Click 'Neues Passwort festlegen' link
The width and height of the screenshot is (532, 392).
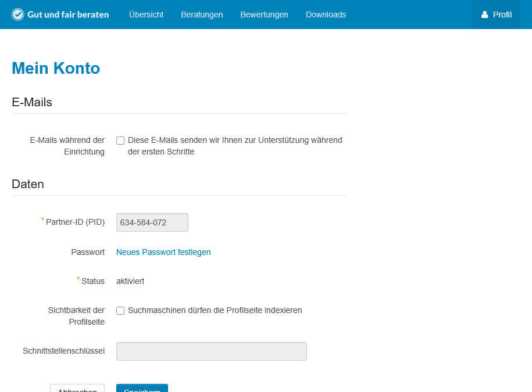point(163,252)
